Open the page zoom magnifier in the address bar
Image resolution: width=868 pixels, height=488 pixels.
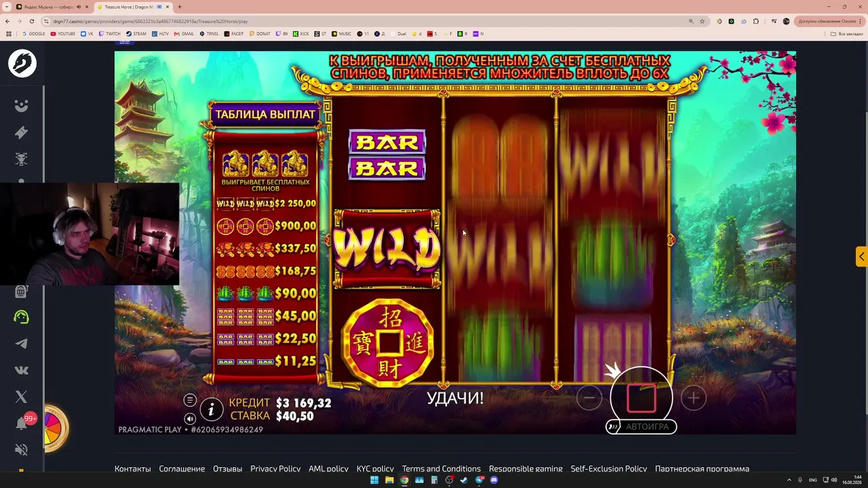point(691,21)
